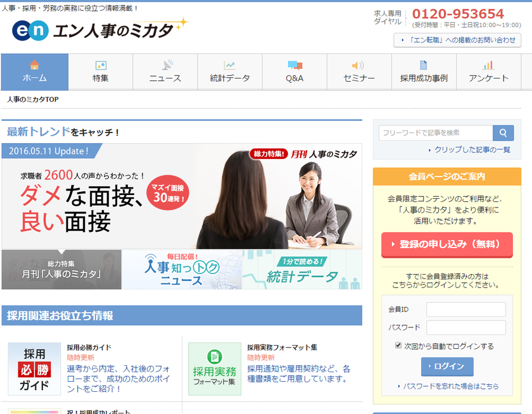Switch to the セミナー tab
Viewport: 532px width, 414px height.
pyautogui.click(x=359, y=72)
